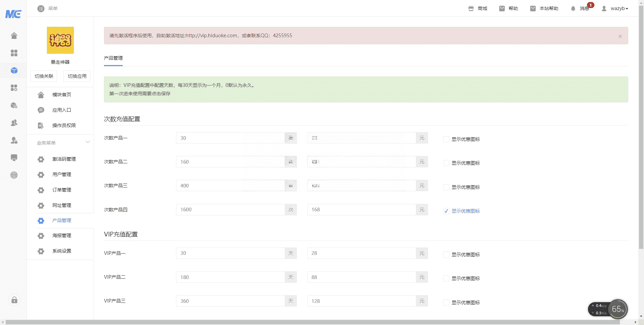Open 产品管理 menu item
Screen dimensions: 644x325
[x=62, y=220]
